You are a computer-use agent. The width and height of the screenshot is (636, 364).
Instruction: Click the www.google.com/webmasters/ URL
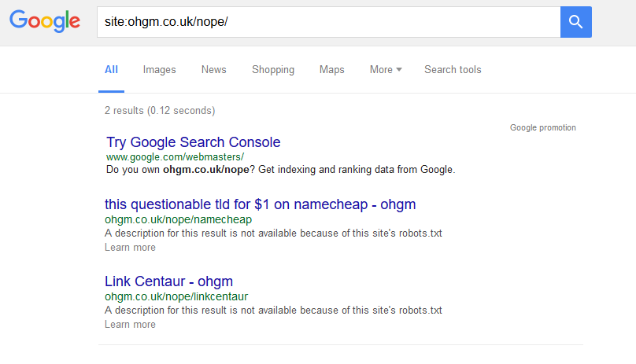tap(175, 157)
